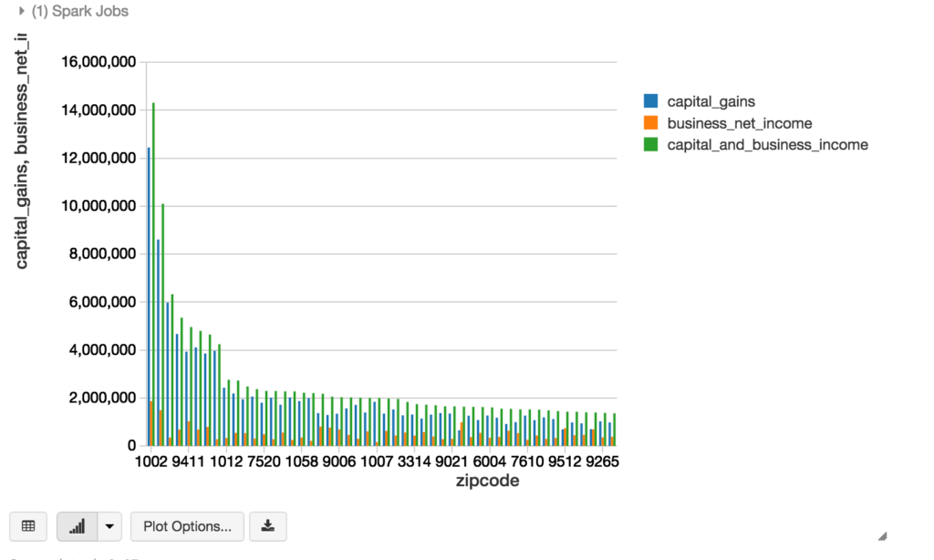This screenshot has width=934, height=560.
Task: Click the green capital_and_business_income legend swatch
Action: click(650, 145)
